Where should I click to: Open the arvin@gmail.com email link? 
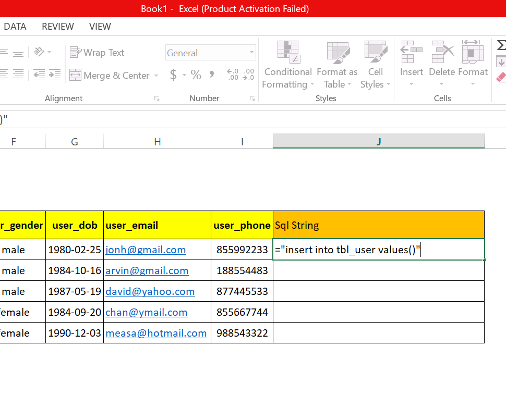coord(147,271)
